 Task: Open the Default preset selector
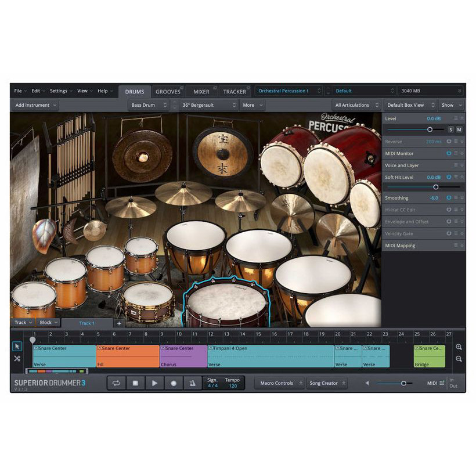(x=364, y=91)
